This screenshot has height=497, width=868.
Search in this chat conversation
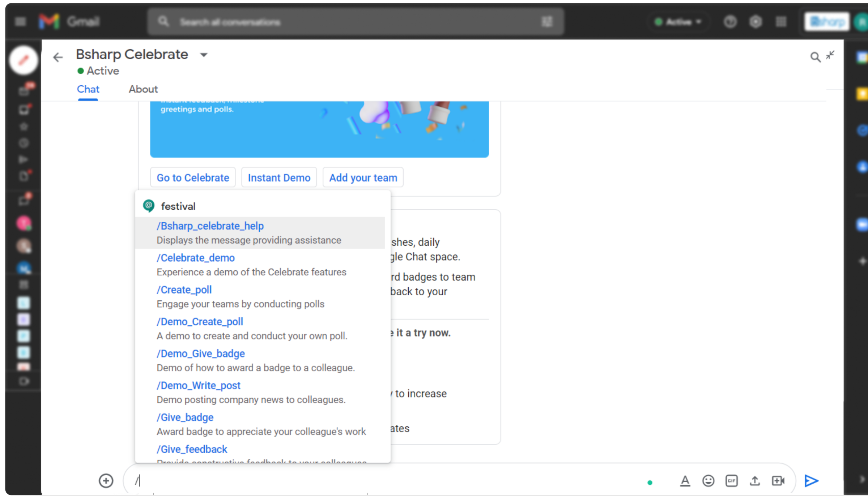point(815,57)
